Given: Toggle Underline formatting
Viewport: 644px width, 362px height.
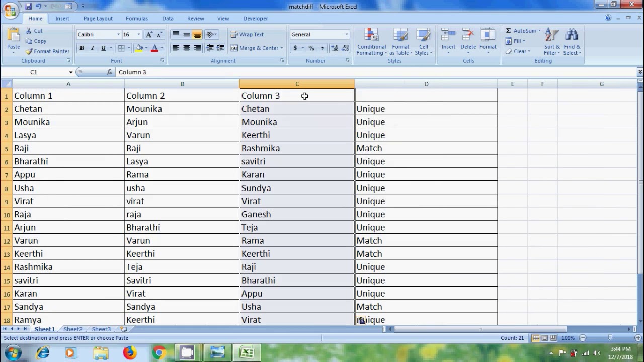Looking at the screenshot, I should [x=103, y=48].
